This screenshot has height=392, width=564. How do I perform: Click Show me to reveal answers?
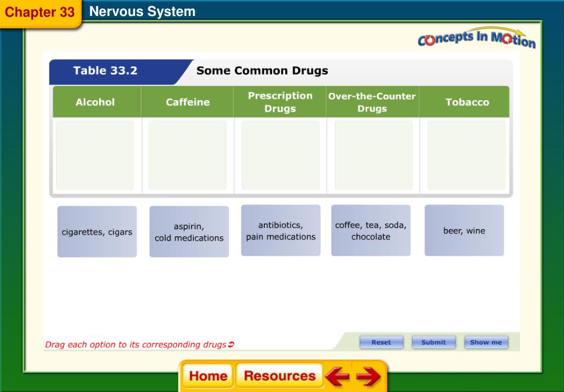coord(486,342)
